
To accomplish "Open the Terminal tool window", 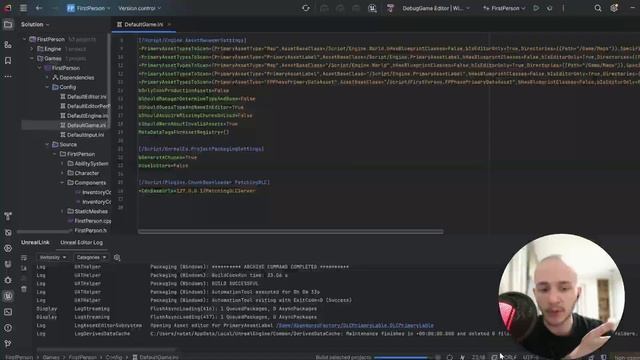I will [8, 312].
